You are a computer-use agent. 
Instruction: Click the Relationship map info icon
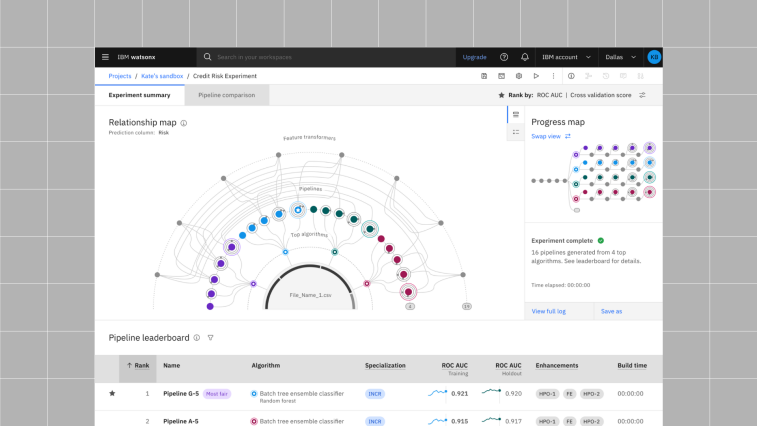click(x=183, y=123)
